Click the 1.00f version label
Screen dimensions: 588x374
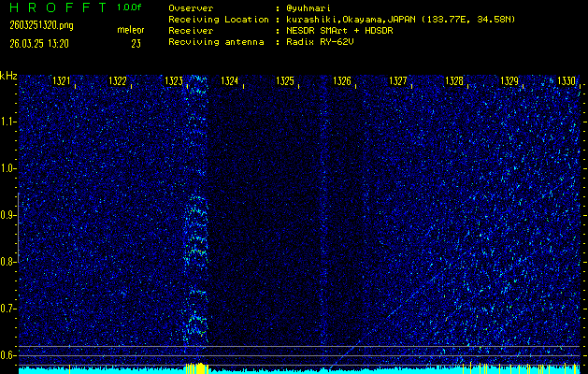tap(130, 7)
